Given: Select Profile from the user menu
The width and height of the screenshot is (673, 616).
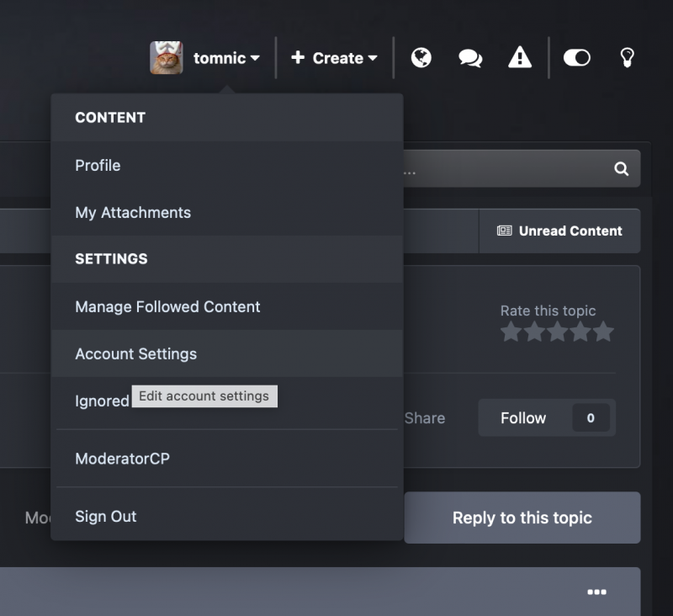Looking at the screenshot, I should tap(98, 166).
